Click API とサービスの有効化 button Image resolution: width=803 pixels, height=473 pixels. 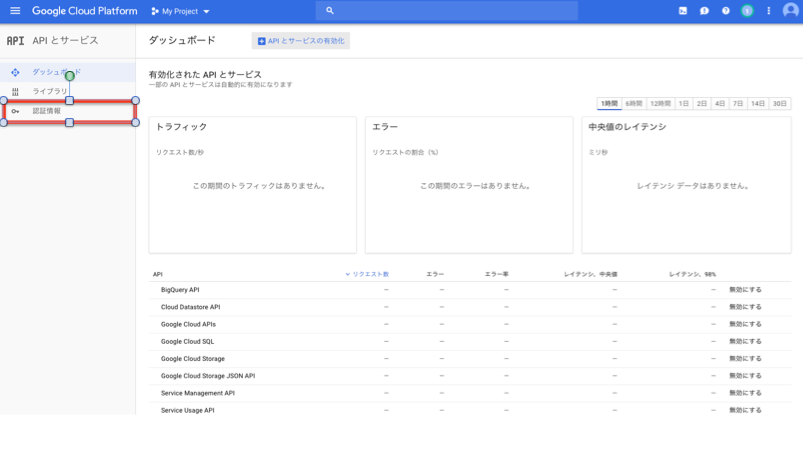(301, 41)
